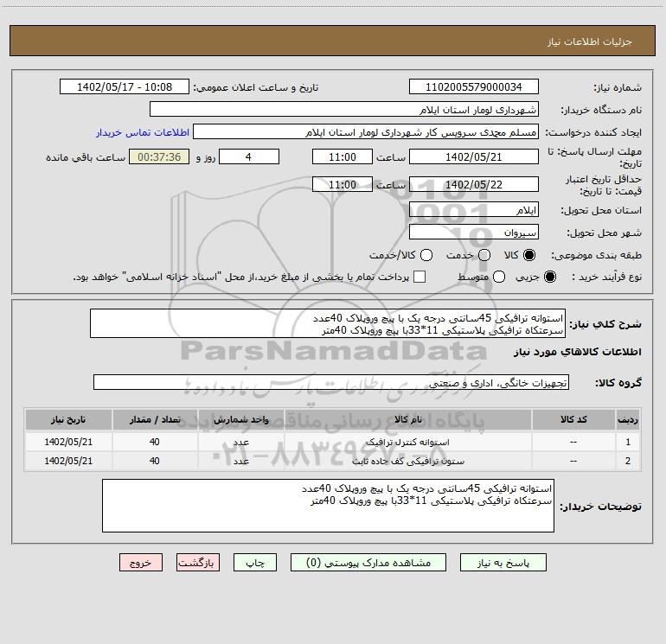This screenshot has height=644, width=666.
Task: Click the ردیف column header
Action: click(x=628, y=419)
